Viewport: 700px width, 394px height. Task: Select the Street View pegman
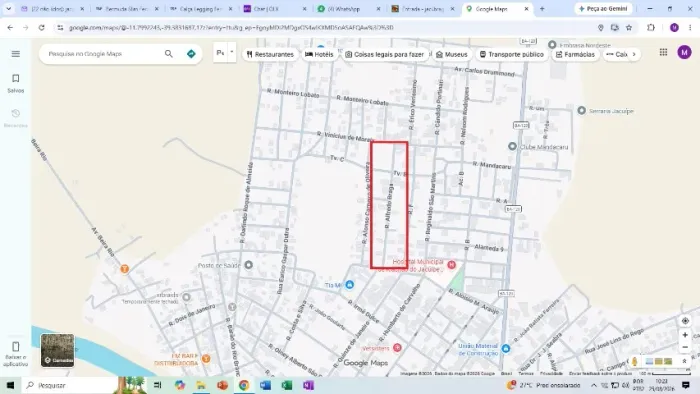(635, 361)
